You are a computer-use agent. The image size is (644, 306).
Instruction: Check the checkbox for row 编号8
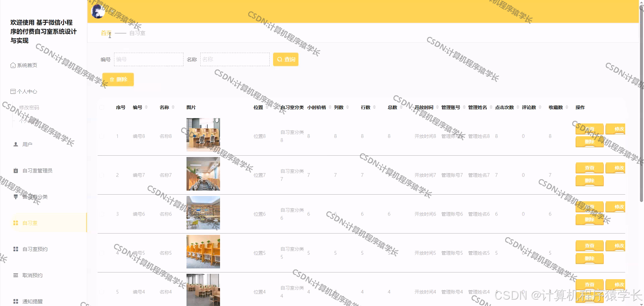pyautogui.click(x=102, y=136)
